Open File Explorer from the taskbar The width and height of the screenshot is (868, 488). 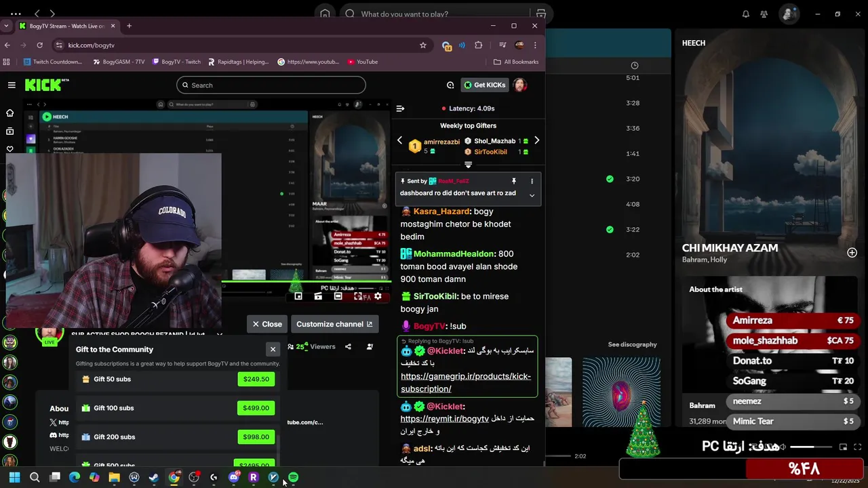[x=114, y=477]
